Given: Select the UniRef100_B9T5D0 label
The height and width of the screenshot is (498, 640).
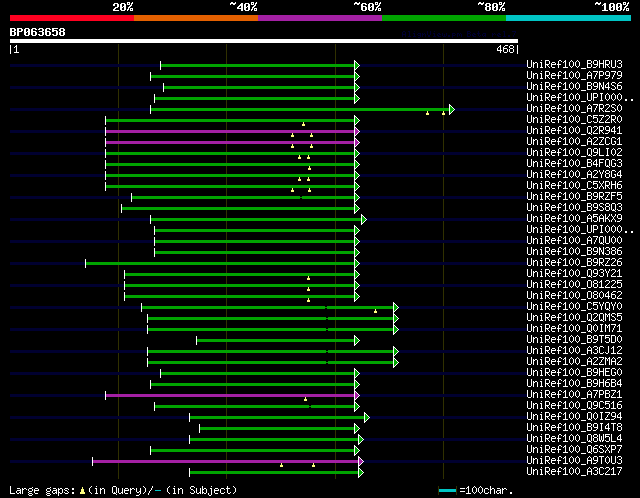Looking at the screenshot, I should pos(574,340).
